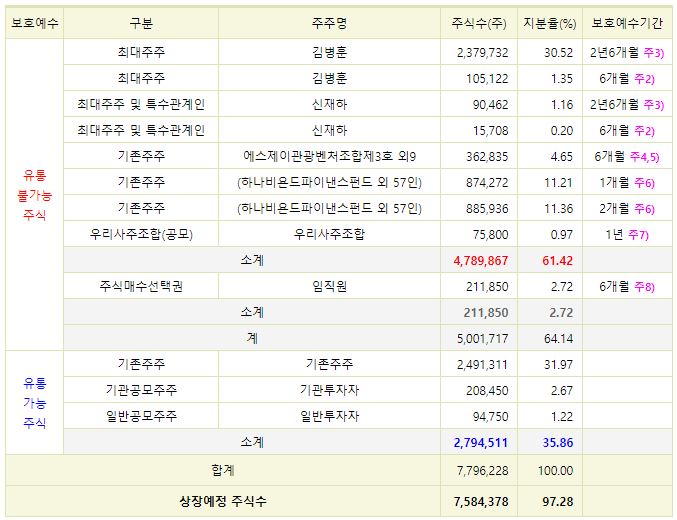The height and width of the screenshot is (520, 677).
Task: Click 에스제이관광벤처조합제3호 외9 shareholder name
Action: 329,156
